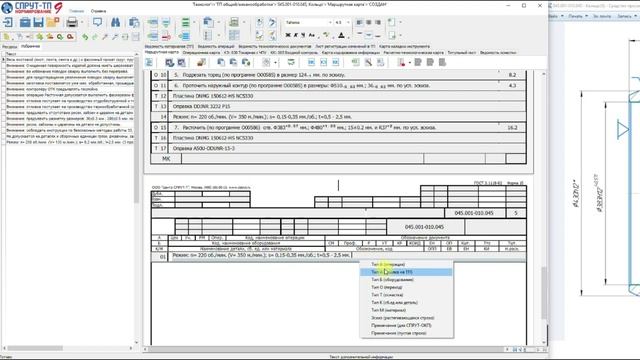This screenshot has width=640, height=360.
Task: Select row 15 Расточить по программе
Action: click(338, 127)
